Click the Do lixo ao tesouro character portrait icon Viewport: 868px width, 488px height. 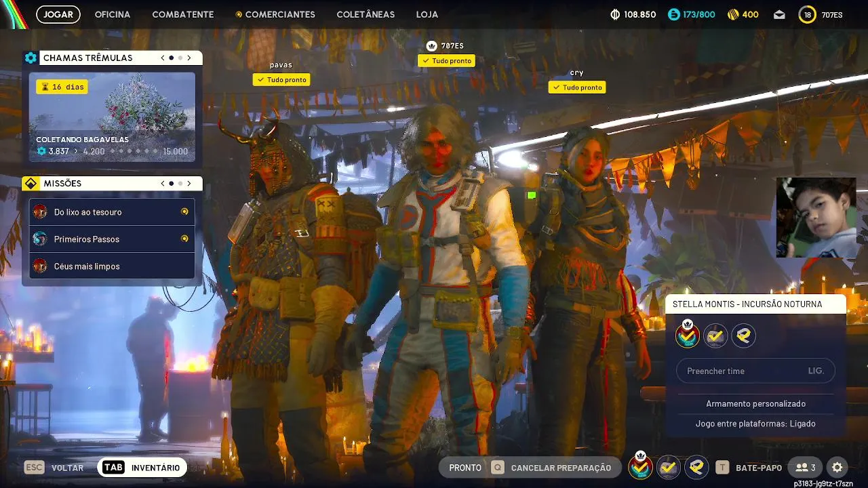tap(40, 211)
